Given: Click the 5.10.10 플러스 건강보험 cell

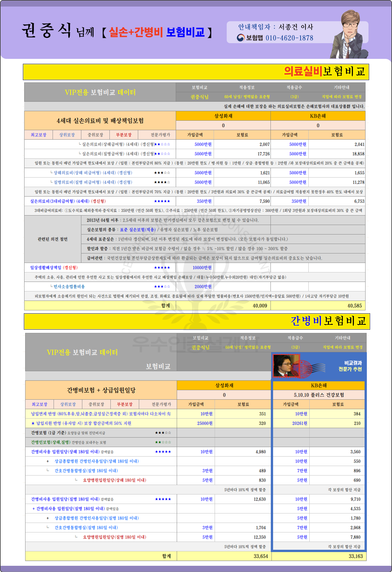Looking at the screenshot, I should coord(319,395).
